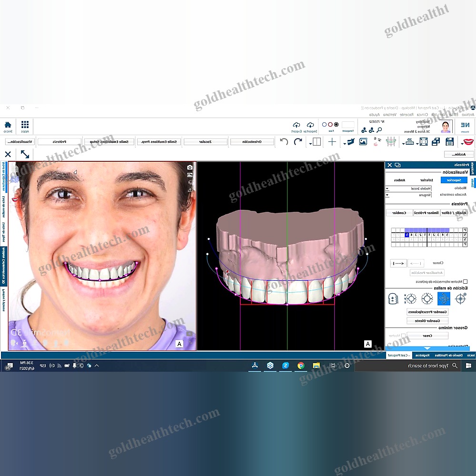Click the jaw model icon

[351, 142]
